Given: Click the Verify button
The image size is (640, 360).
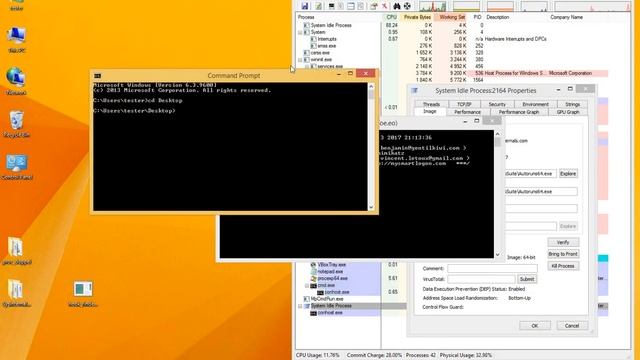Looking at the screenshot, I should pos(563,242).
